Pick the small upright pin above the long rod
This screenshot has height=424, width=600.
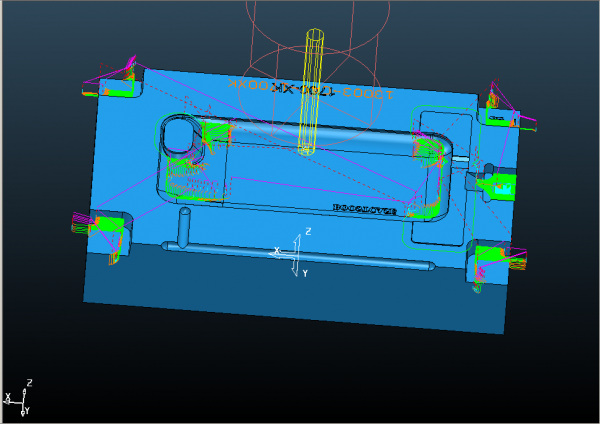coord(184,227)
